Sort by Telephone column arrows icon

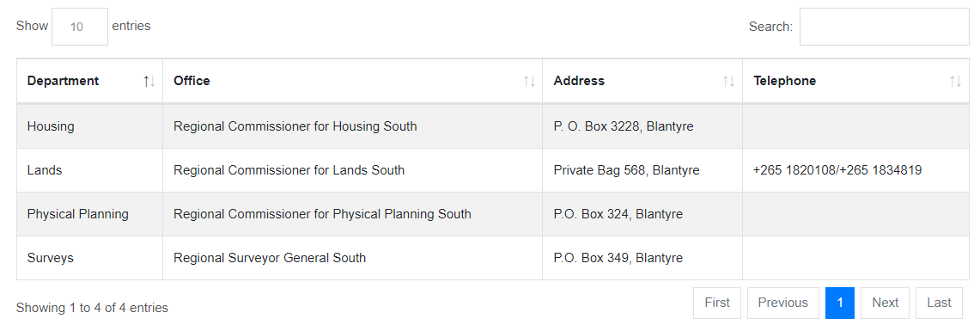(956, 81)
